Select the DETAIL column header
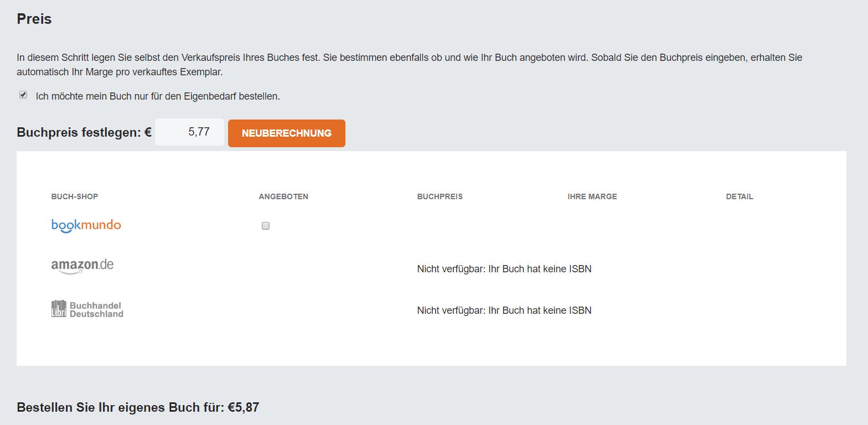 [740, 196]
